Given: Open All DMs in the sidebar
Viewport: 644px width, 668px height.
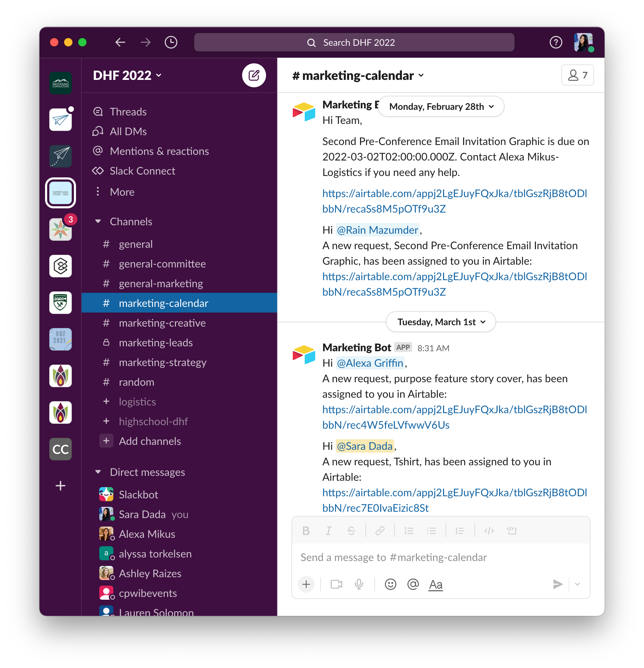Looking at the screenshot, I should coord(179,131).
